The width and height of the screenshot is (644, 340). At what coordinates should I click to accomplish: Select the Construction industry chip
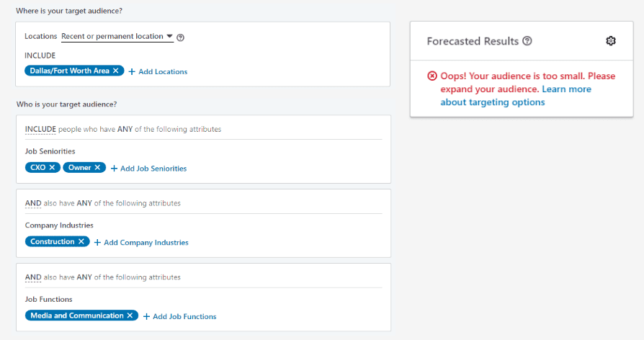point(52,242)
